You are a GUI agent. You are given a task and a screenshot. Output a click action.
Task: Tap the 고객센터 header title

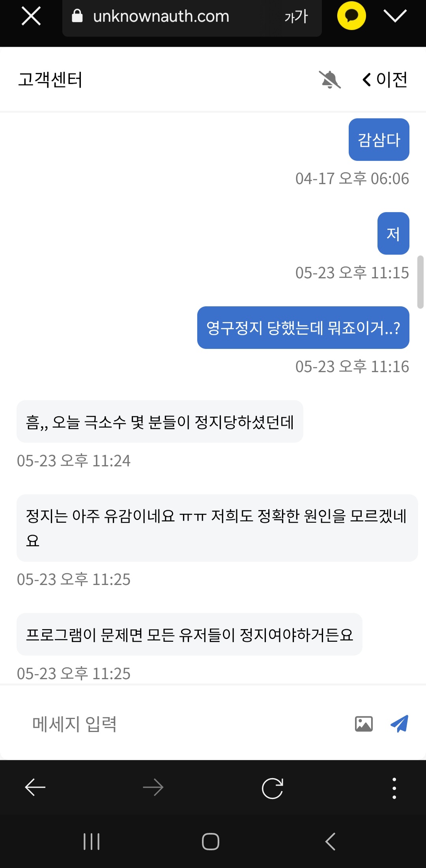click(50, 80)
